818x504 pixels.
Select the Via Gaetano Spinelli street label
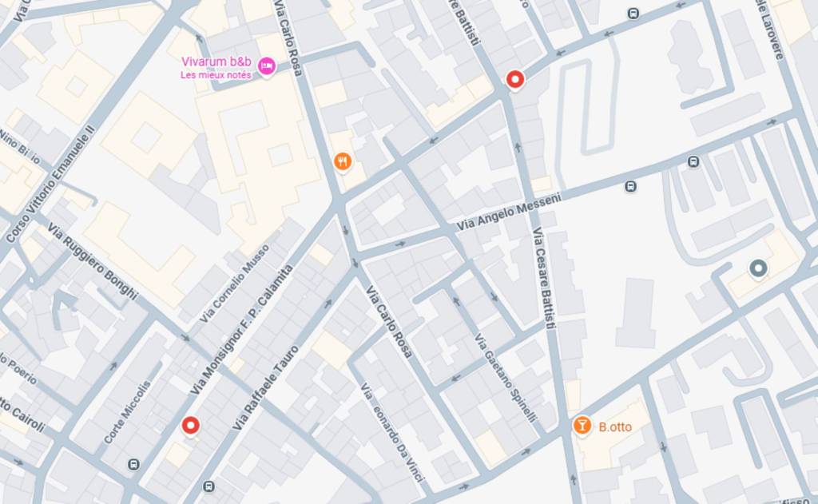(505, 378)
